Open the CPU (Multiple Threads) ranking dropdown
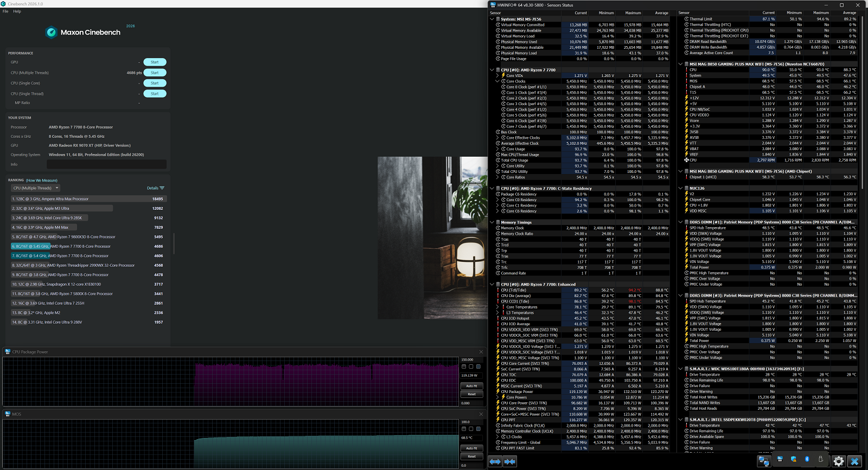Viewport: 868px width, 470px height. click(36, 188)
